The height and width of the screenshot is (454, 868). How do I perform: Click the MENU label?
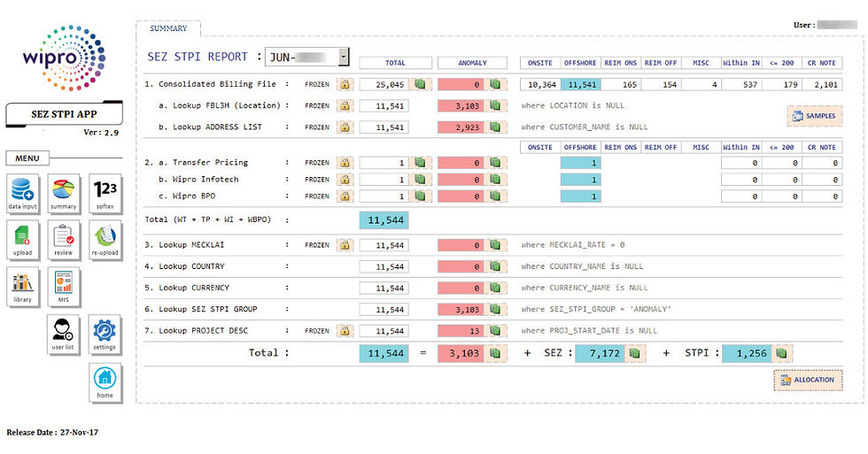point(27,158)
